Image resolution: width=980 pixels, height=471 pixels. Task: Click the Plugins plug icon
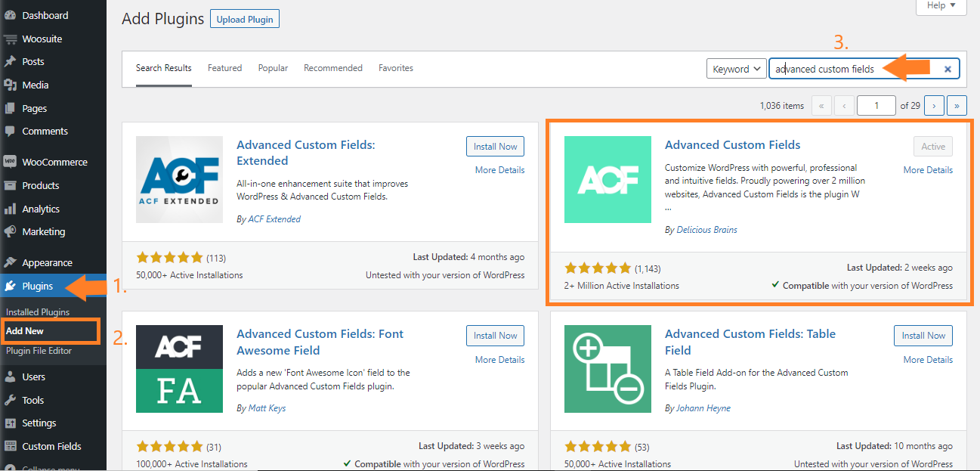click(x=11, y=286)
